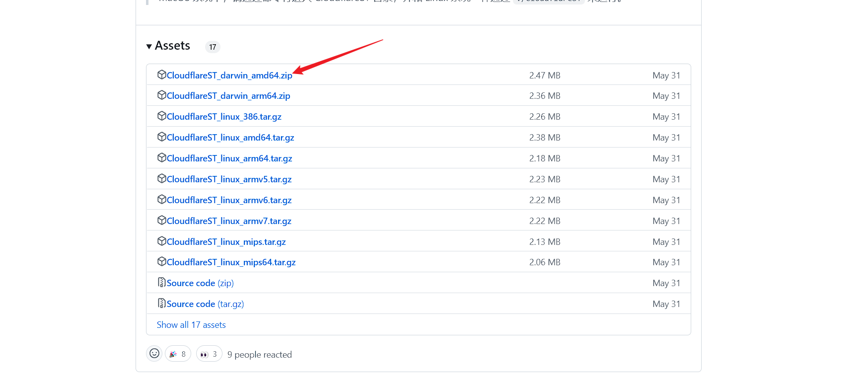Click package icon beside CloudflareST_linux_386.tar.gz
The height and width of the screenshot is (387, 868).
[161, 116]
